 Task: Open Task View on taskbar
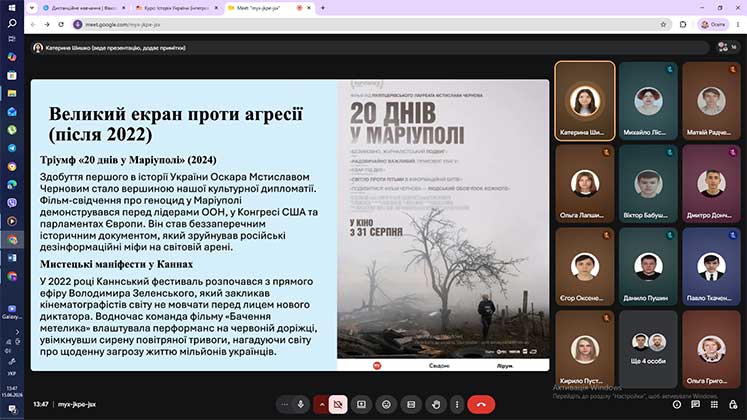click(x=12, y=39)
